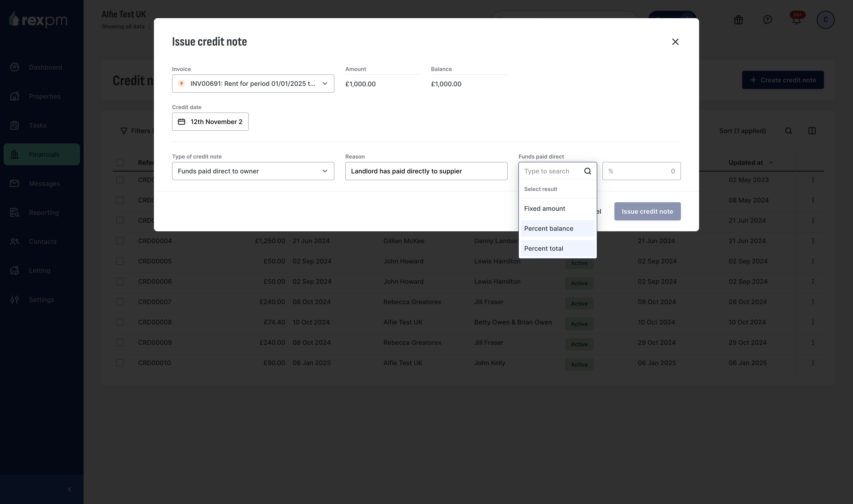The height and width of the screenshot is (504, 853).
Task: Click the Dashboard gauge icon
Action: coord(14,67)
